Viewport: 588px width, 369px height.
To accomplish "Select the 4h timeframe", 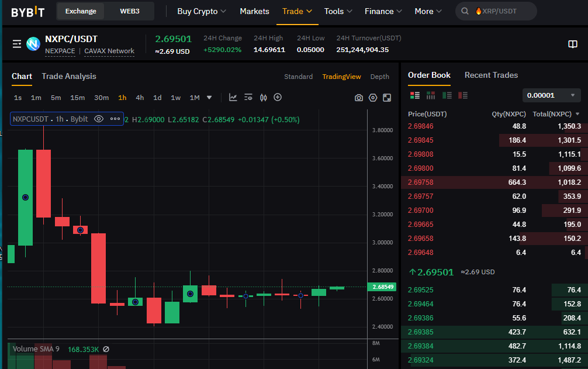I will coord(140,98).
